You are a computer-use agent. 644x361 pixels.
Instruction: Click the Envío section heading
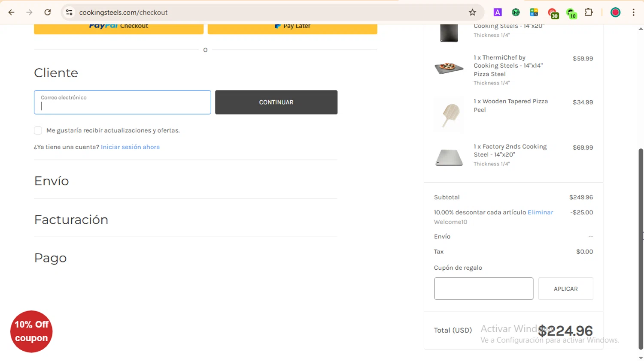point(52,181)
